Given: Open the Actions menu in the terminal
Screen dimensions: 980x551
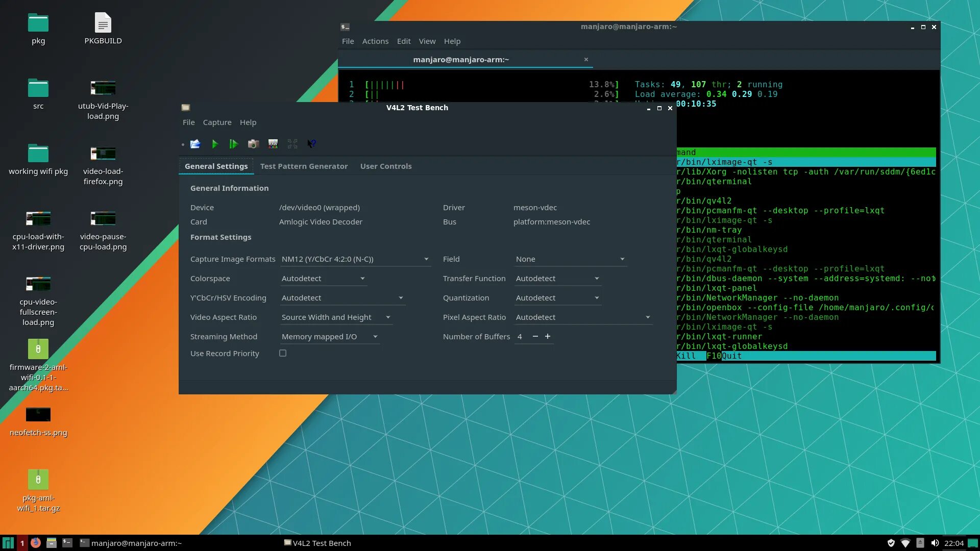Looking at the screenshot, I should pos(375,41).
